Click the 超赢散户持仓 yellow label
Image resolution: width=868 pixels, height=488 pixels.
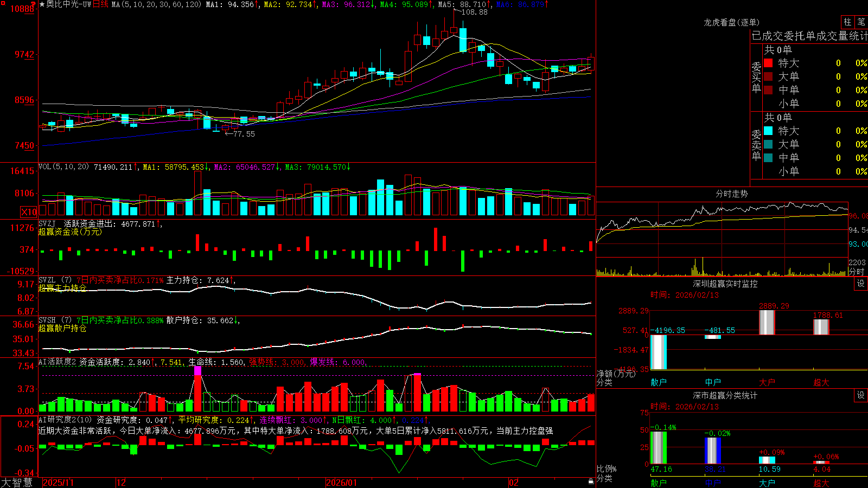point(62,328)
